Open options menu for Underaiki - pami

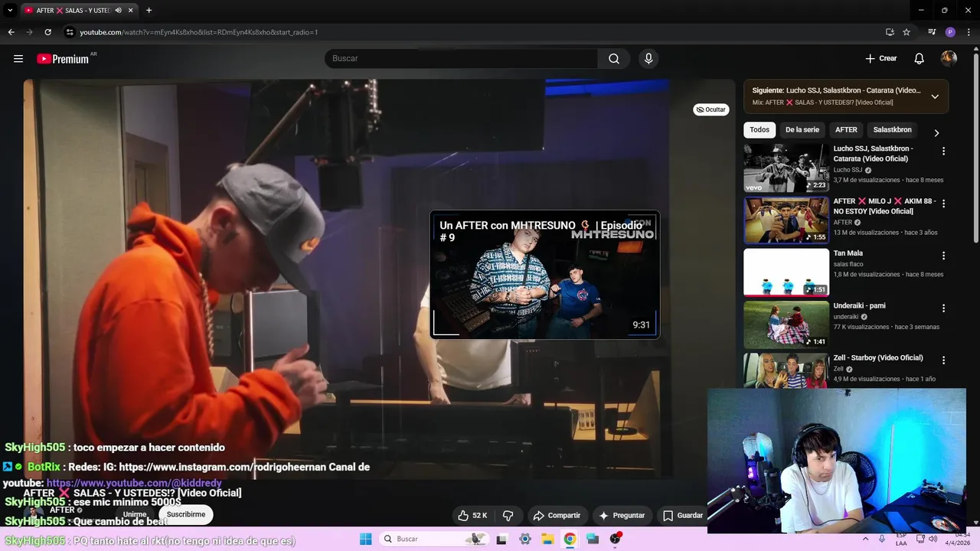(943, 308)
